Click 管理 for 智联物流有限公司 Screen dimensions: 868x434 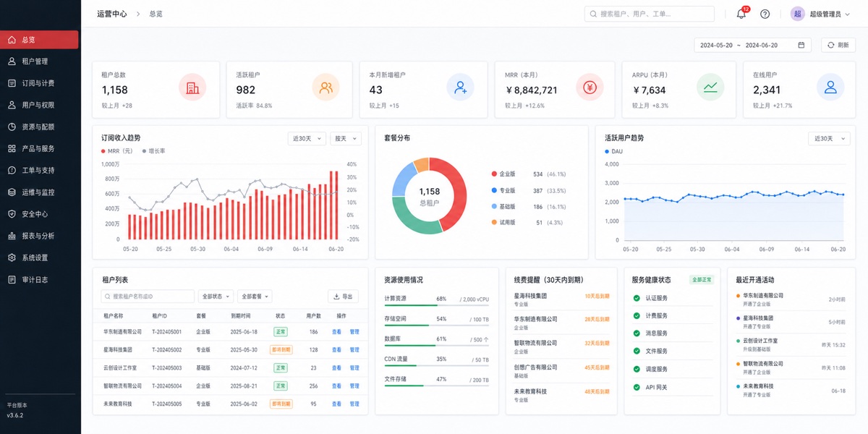coord(354,386)
